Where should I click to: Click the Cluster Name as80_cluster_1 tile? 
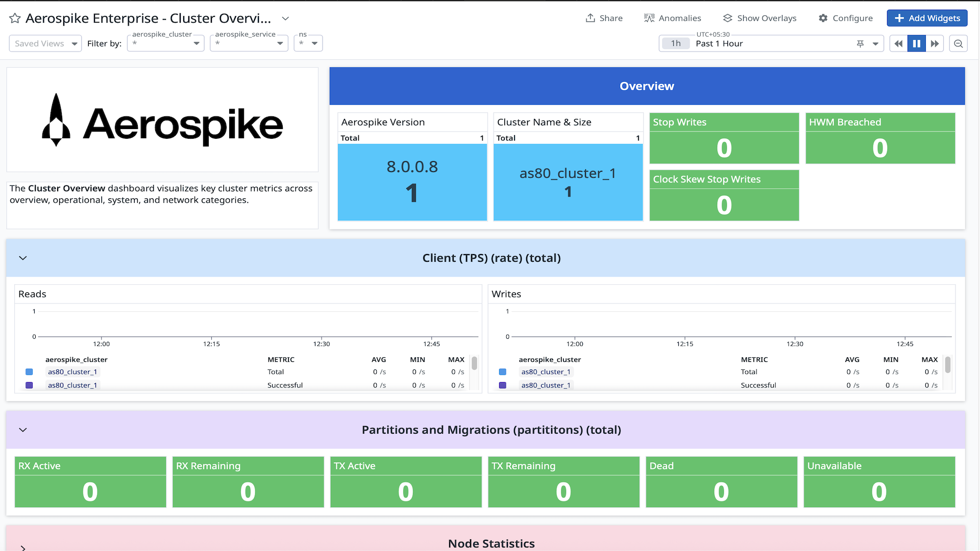pyautogui.click(x=568, y=182)
